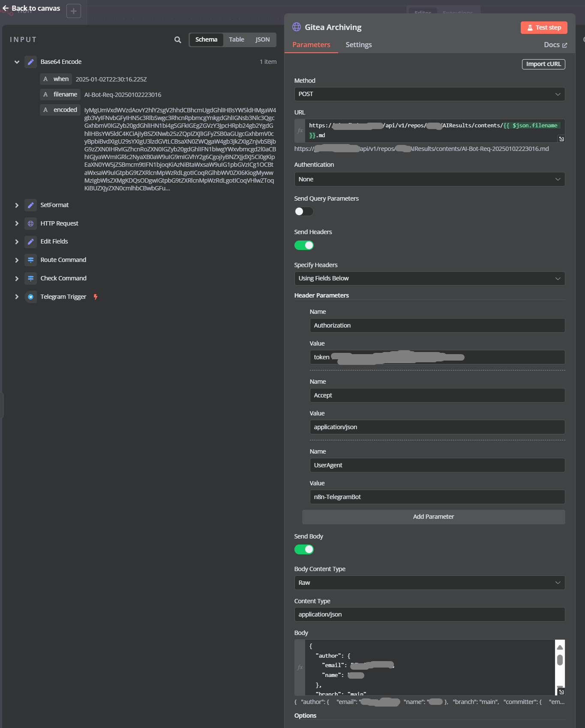Toggle Send Query Parameters switch
The height and width of the screenshot is (728, 585).
pos(304,211)
